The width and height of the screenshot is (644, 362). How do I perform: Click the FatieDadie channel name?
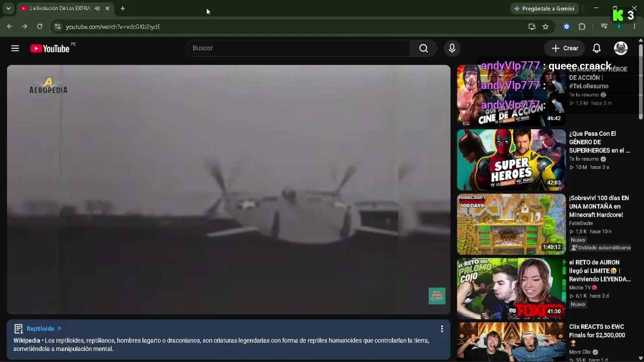[581, 223]
